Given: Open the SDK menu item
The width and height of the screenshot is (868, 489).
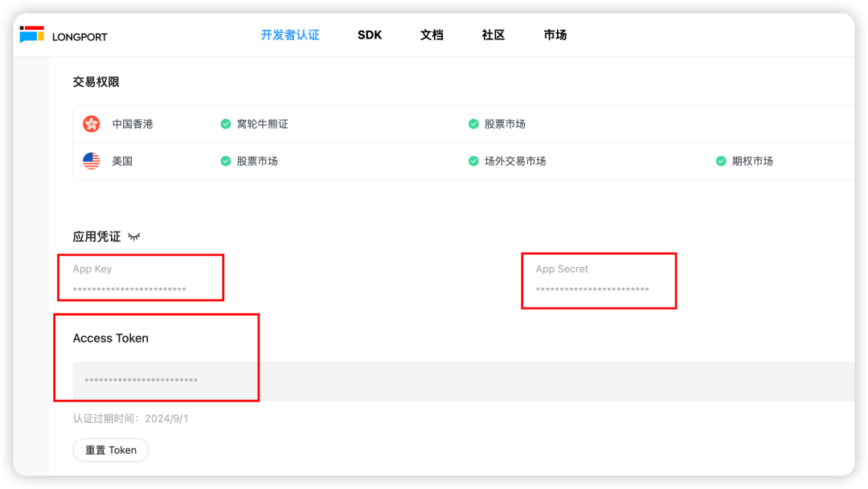Looking at the screenshot, I should 370,35.
